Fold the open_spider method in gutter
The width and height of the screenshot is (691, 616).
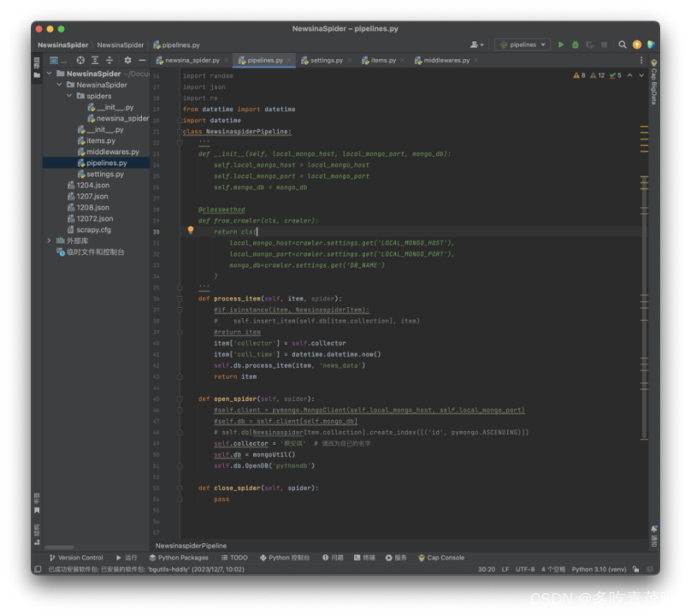180,399
